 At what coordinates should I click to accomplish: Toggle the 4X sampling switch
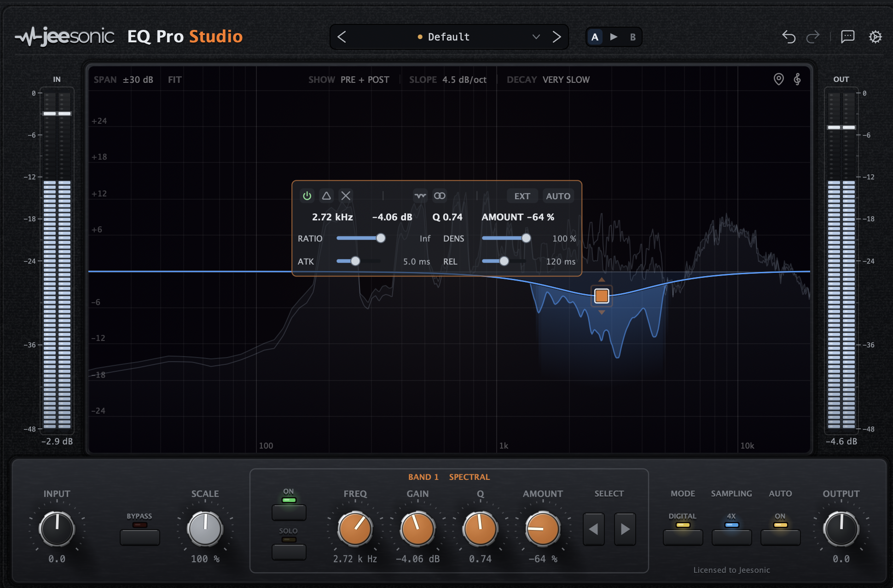[x=731, y=537]
